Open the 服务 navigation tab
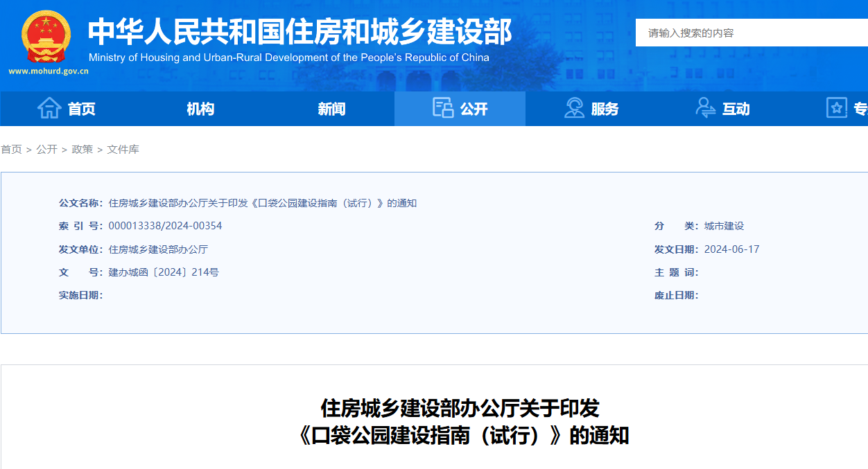Image resolution: width=868 pixels, height=469 pixels. (591, 109)
